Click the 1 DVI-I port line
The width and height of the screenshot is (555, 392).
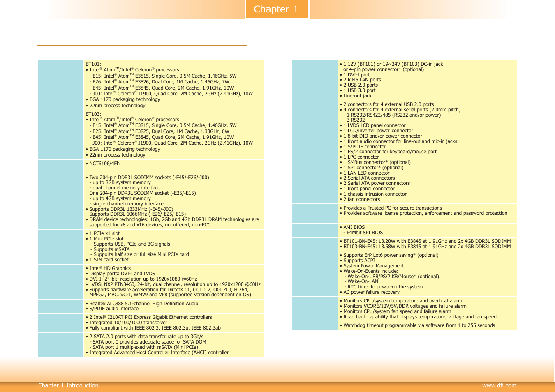pyautogui.click(x=355, y=75)
